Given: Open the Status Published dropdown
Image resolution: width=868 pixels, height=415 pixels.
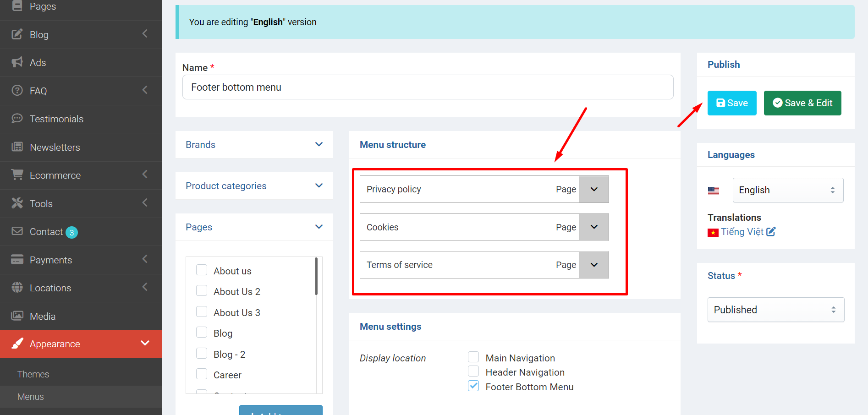Looking at the screenshot, I should tap(775, 310).
